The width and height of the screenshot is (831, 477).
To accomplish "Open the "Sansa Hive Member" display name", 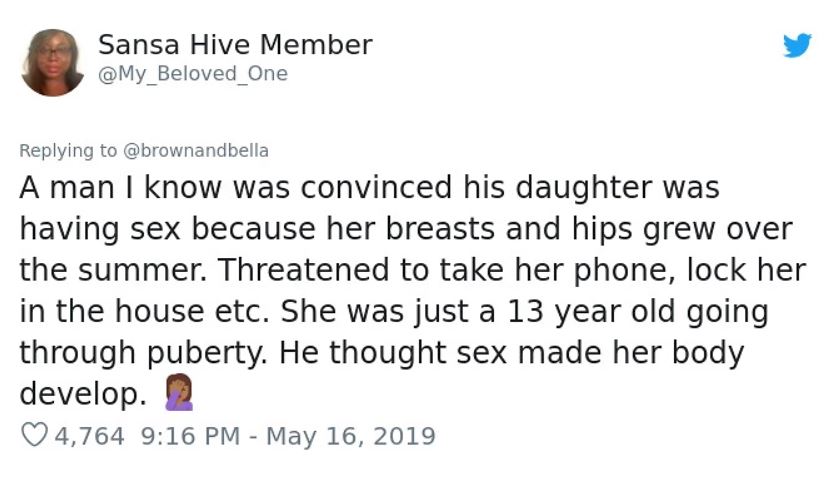I will click(235, 45).
